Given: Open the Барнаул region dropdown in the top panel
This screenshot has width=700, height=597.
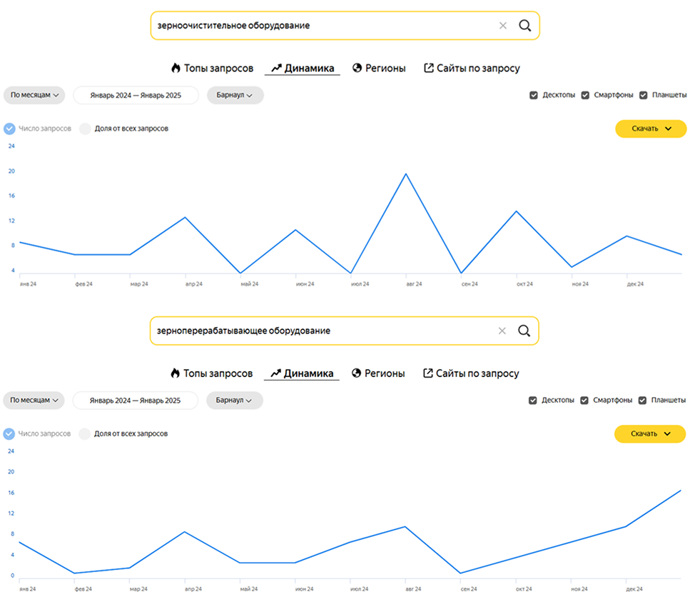Looking at the screenshot, I should click(x=235, y=95).
